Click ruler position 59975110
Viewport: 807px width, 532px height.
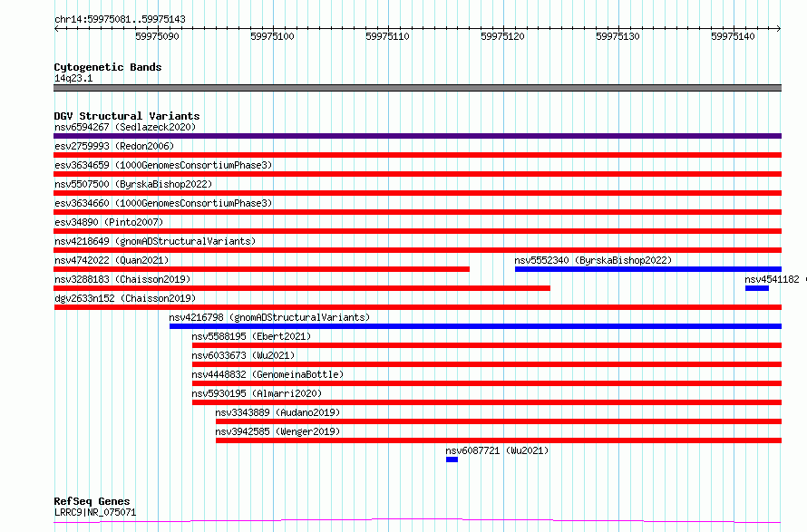pyautogui.click(x=387, y=36)
